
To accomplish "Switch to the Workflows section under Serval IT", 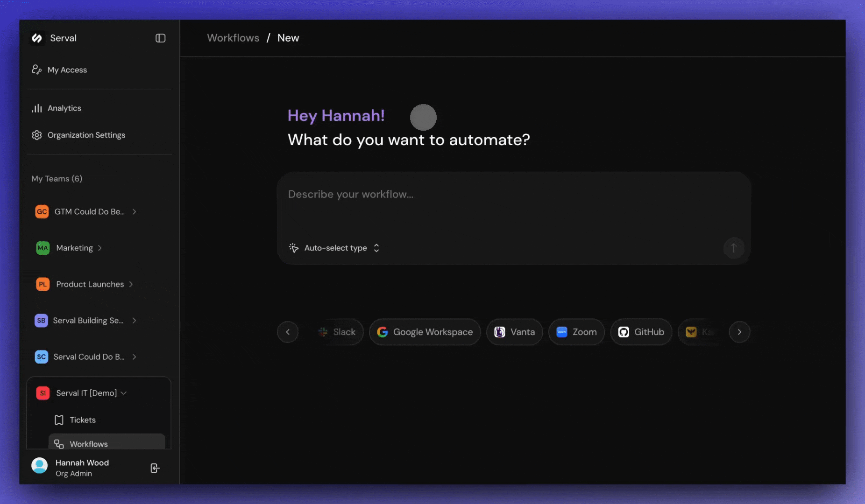I will [x=89, y=444].
